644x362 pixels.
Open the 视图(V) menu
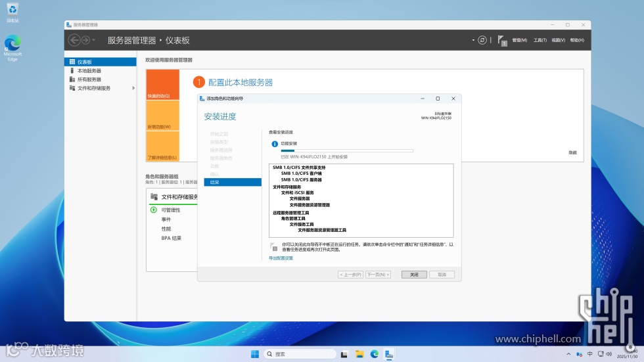[x=558, y=40]
